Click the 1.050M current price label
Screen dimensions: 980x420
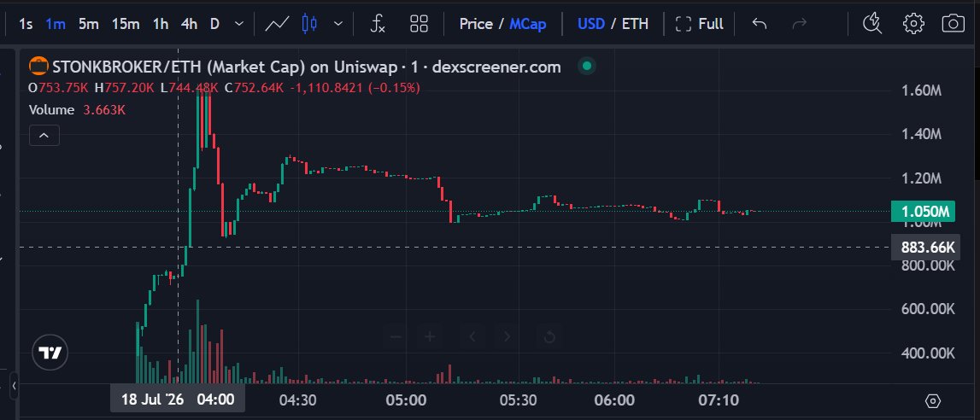[923, 212]
